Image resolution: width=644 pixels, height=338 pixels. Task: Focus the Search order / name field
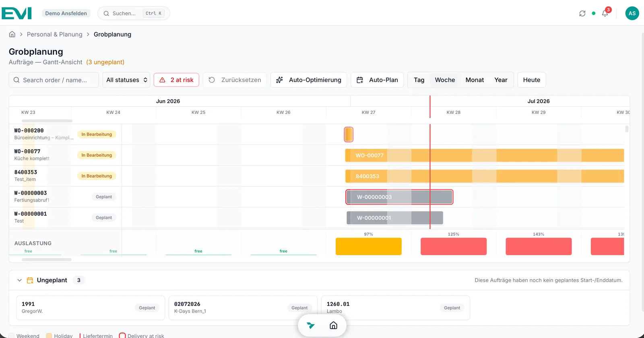coord(54,80)
